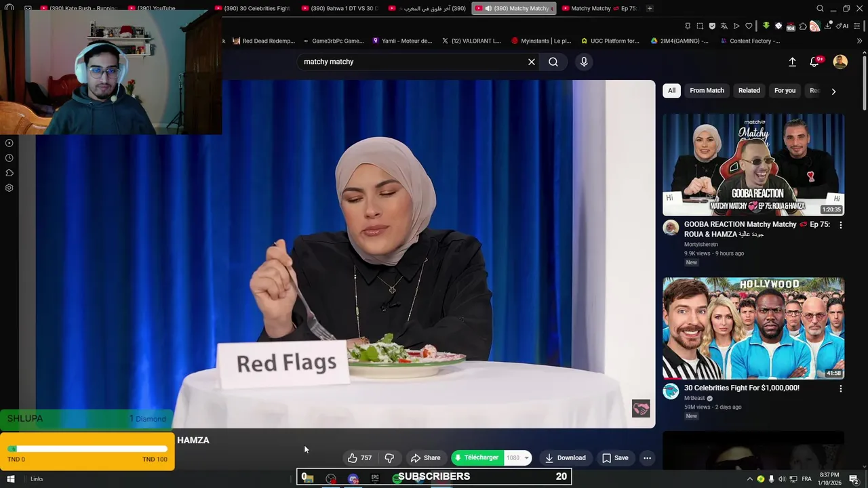Click the YouTube search magnifier button
Image resolution: width=868 pixels, height=488 pixels.
553,62
